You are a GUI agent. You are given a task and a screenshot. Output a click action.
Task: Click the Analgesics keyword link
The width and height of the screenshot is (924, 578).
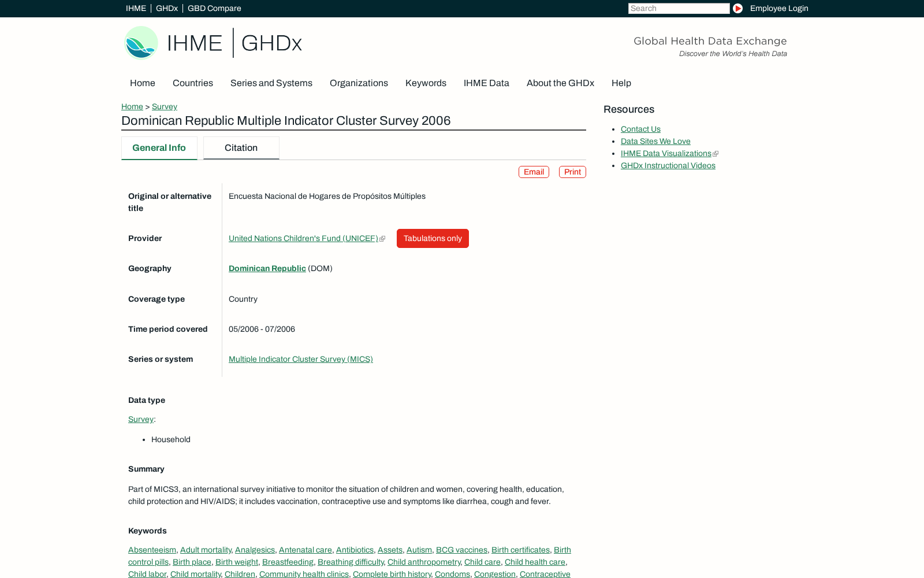click(x=255, y=550)
